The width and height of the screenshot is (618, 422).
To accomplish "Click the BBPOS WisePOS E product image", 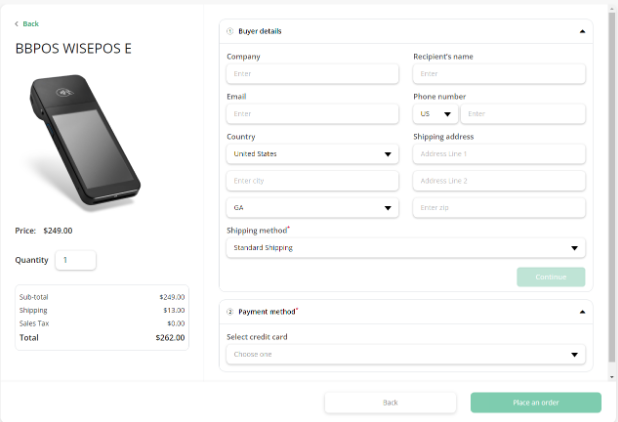I will pyautogui.click(x=84, y=141).
